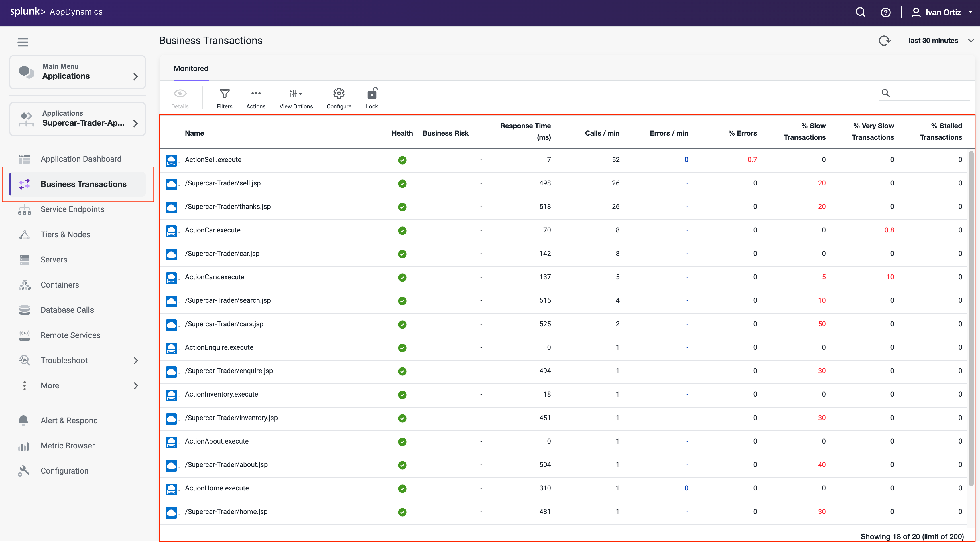Screen dimensions: 980x542
Task: Open the Metric Browser from sidebar
Action: coord(67,446)
